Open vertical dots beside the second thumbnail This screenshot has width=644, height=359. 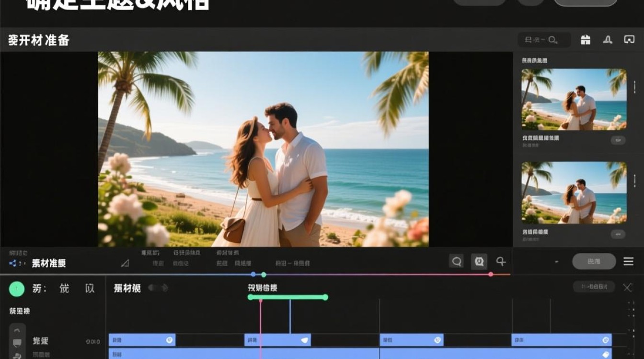[x=635, y=180]
